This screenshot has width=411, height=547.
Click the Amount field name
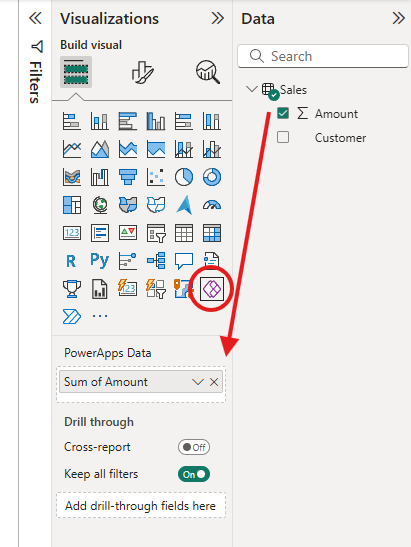coord(336,114)
